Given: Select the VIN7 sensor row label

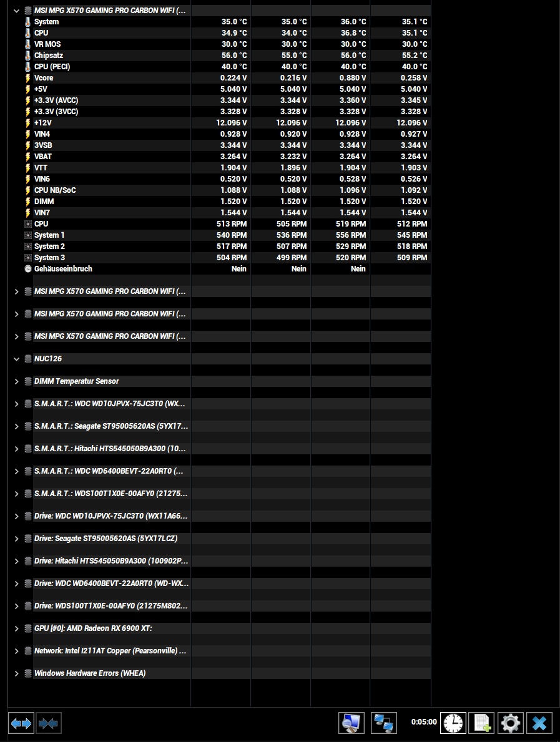Looking at the screenshot, I should [x=42, y=213].
